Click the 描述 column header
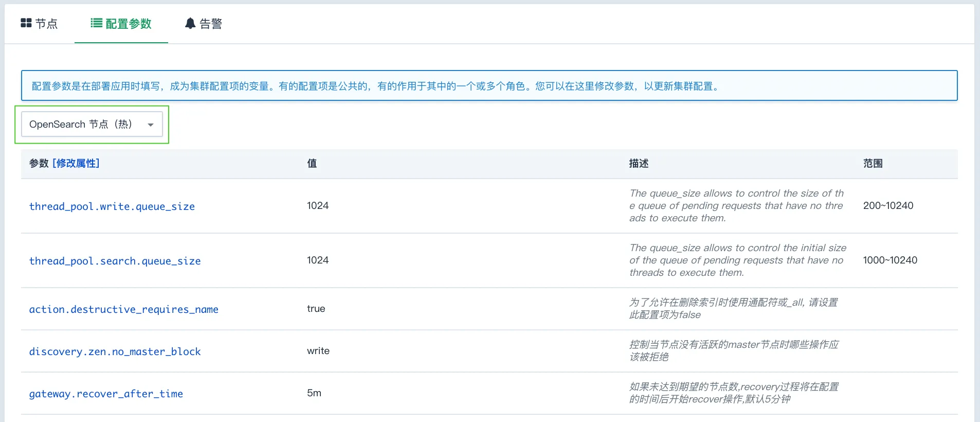This screenshot has width=980, height=422. 639,163
